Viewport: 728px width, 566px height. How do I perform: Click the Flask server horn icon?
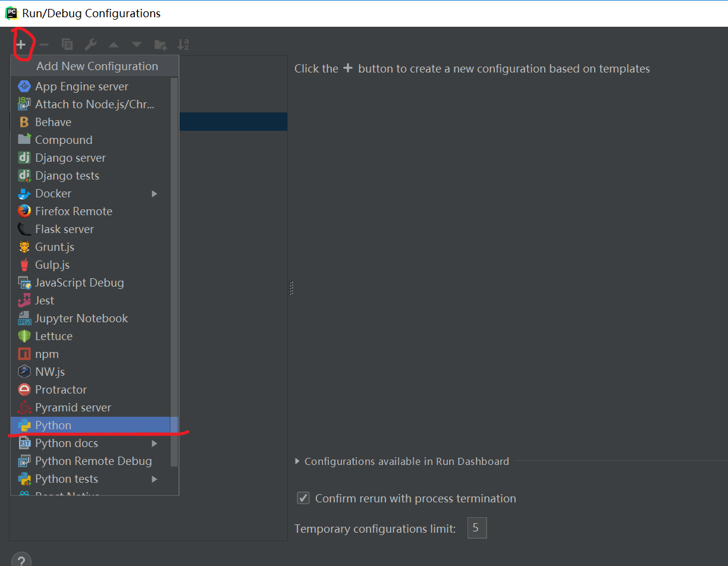click(x=24, y=229)
